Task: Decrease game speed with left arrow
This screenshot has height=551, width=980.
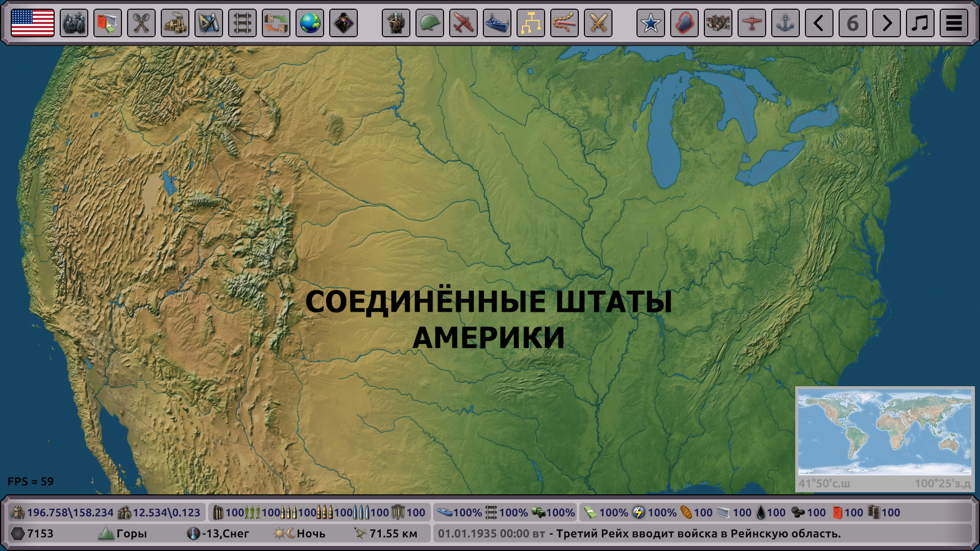Action: pyautogui.click(x=819, y=23)
